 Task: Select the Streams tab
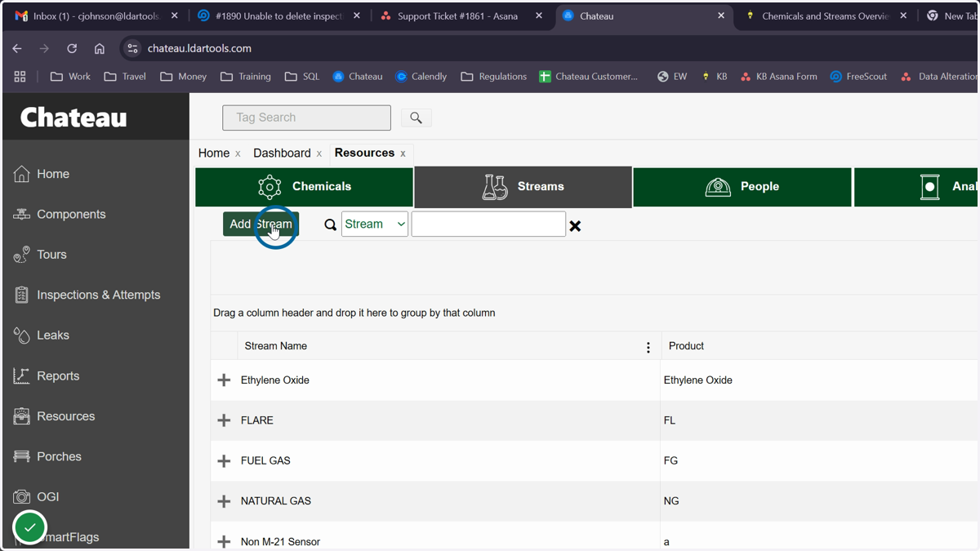(523, 187)
